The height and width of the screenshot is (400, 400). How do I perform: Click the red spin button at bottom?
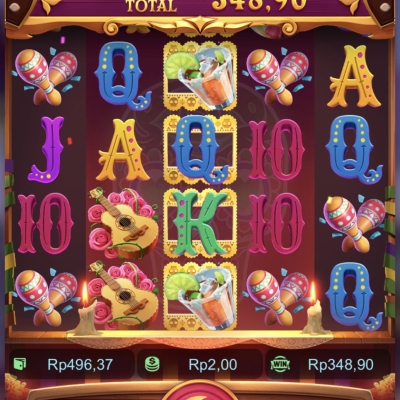pos(200,391)
